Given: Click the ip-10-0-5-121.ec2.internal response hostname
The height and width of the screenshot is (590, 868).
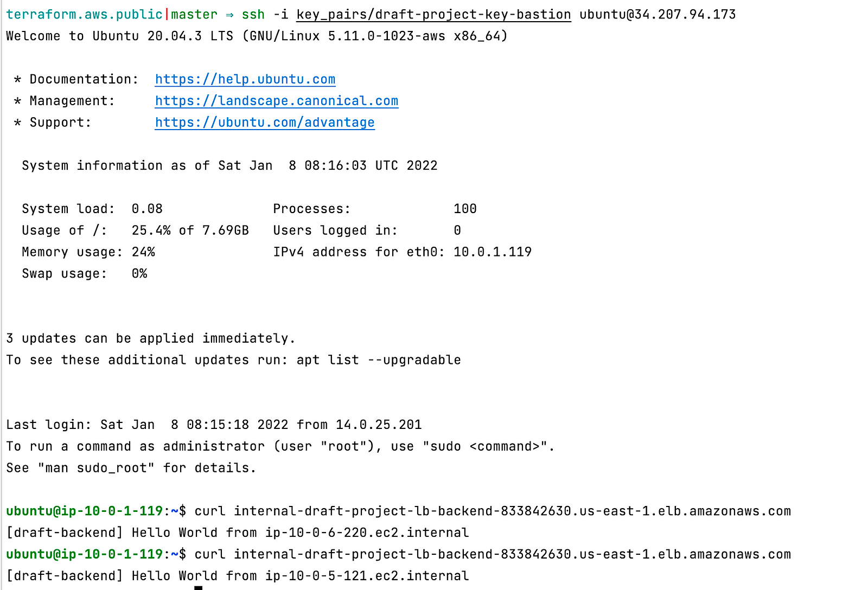Looking at the screenshot, I should click(367, 576).
